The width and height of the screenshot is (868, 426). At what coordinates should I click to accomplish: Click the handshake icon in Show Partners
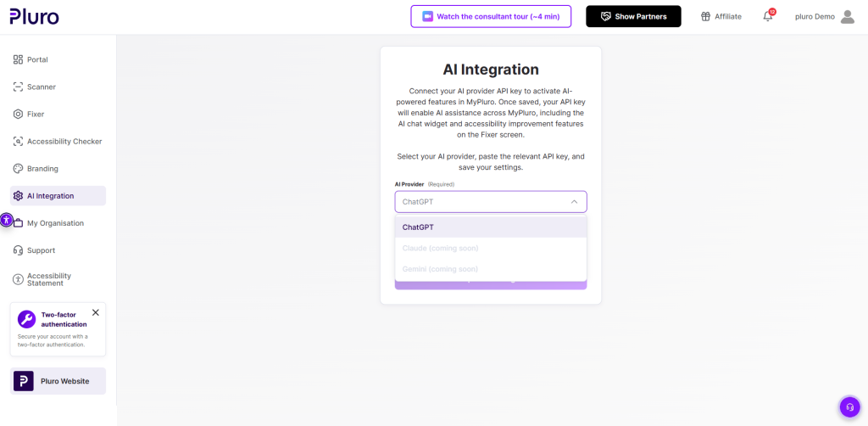click(605, 17)
